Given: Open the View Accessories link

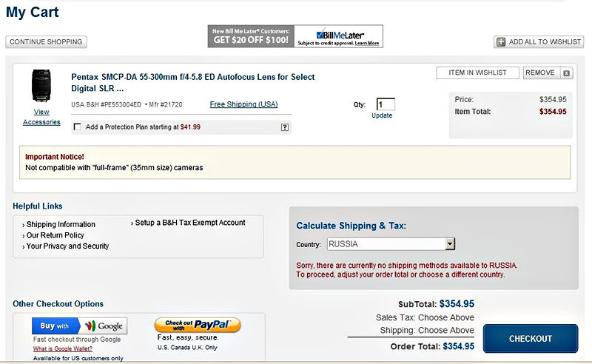Looking at the screenshot, I should coord(41,117).
